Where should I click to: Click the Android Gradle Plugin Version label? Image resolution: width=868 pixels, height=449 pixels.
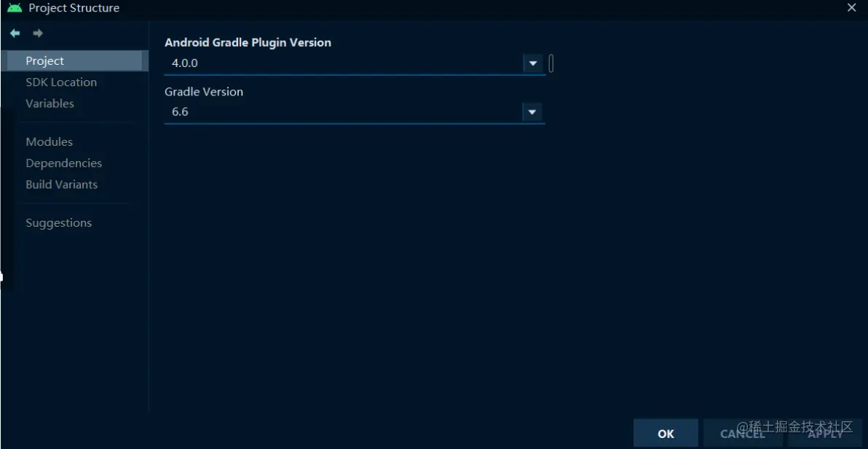[x=248, y=42]
